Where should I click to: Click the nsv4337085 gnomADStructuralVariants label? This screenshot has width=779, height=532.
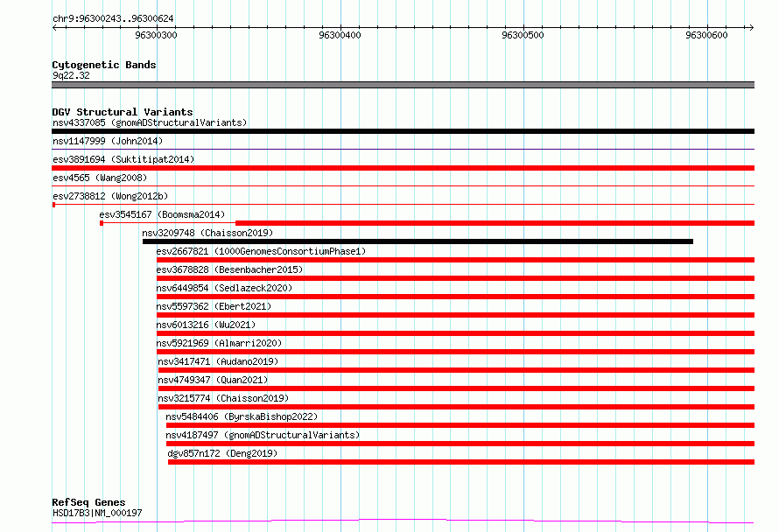pyautogui.click(x=150, y=122)
